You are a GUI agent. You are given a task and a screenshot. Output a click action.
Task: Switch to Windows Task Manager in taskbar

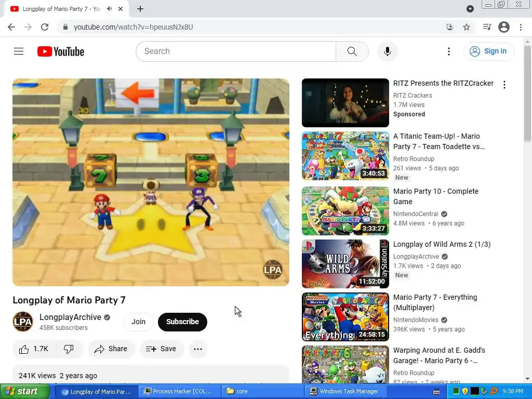click(345, 392)
